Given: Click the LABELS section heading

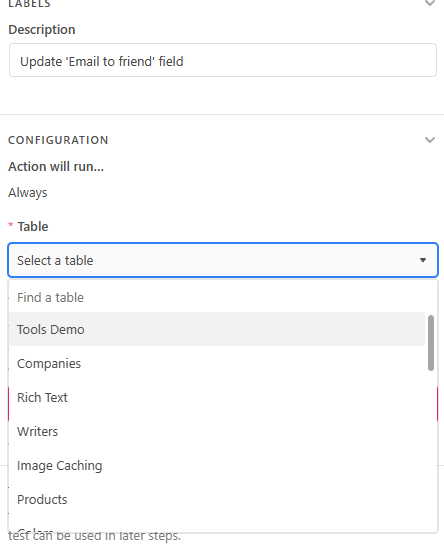Looking at the screenshot, I should [29, 4].
